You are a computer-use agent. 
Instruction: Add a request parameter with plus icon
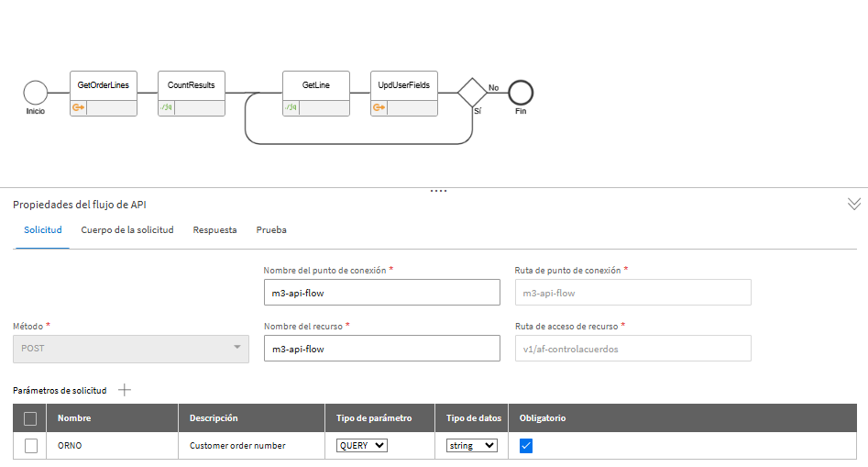125,390
